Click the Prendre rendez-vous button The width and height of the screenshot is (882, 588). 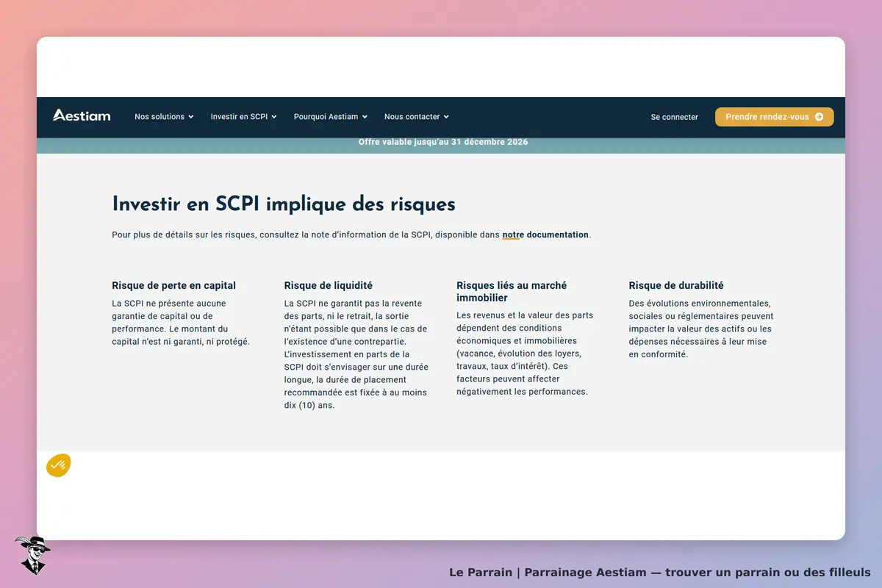pos(775,117)
